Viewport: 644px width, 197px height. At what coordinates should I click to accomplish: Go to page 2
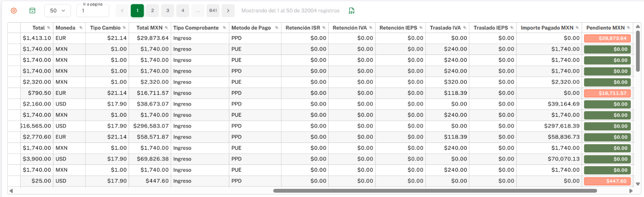[x=152, y=10]
